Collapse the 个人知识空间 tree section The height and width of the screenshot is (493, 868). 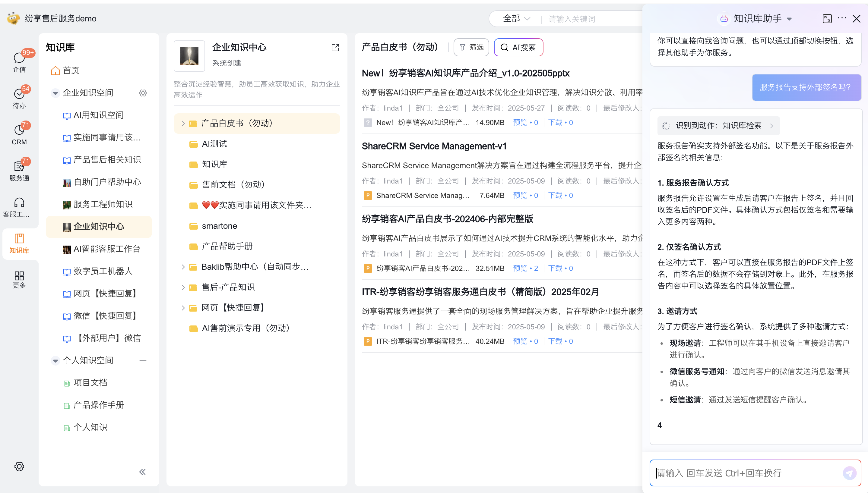click(x=55, y=360)
